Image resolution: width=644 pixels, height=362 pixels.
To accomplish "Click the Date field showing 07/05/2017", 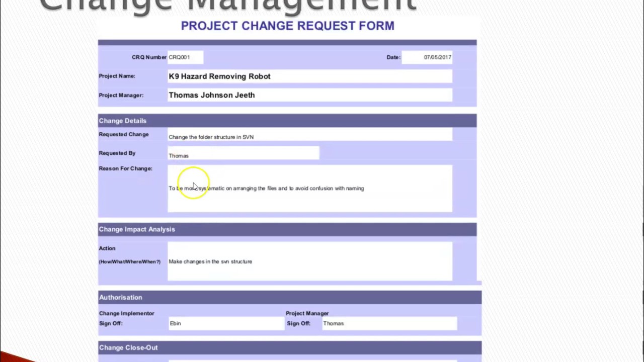I will tap(427, 57).
